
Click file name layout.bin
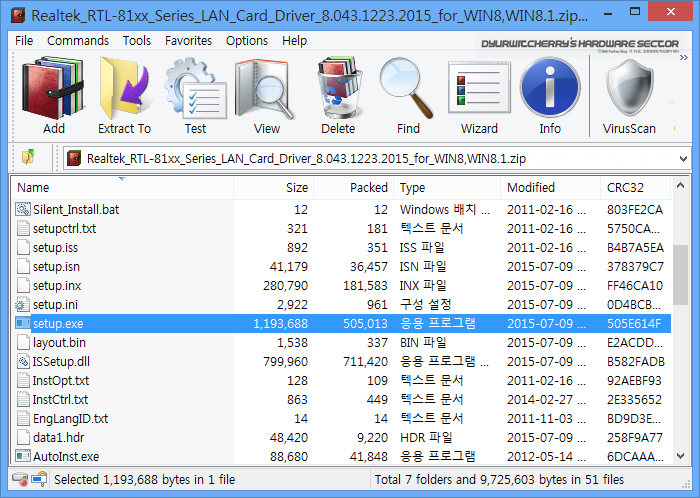click(59, 343)
